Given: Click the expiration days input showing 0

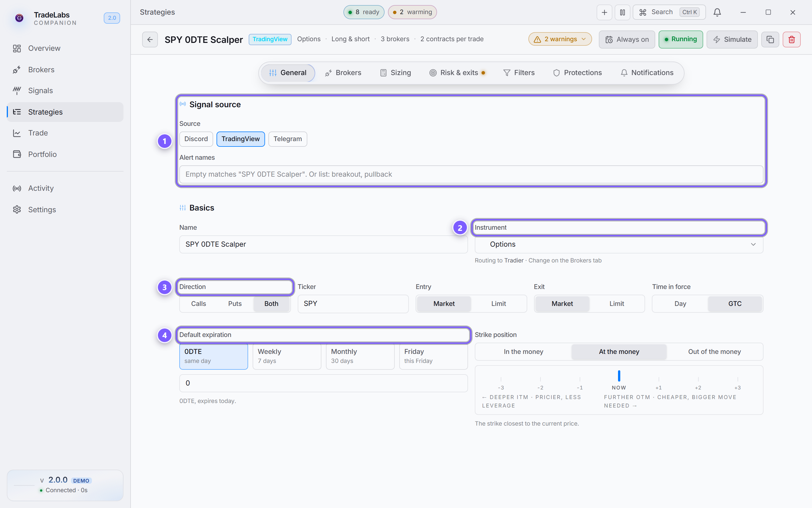Looking at the screenshot, I should coord(323,383).
